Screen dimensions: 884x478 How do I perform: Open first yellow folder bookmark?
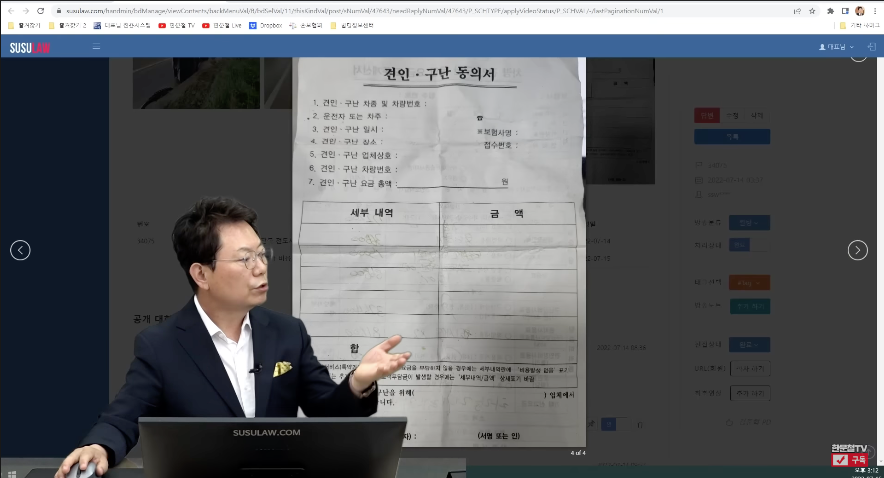pyautogui.click(x=24, y=25)
